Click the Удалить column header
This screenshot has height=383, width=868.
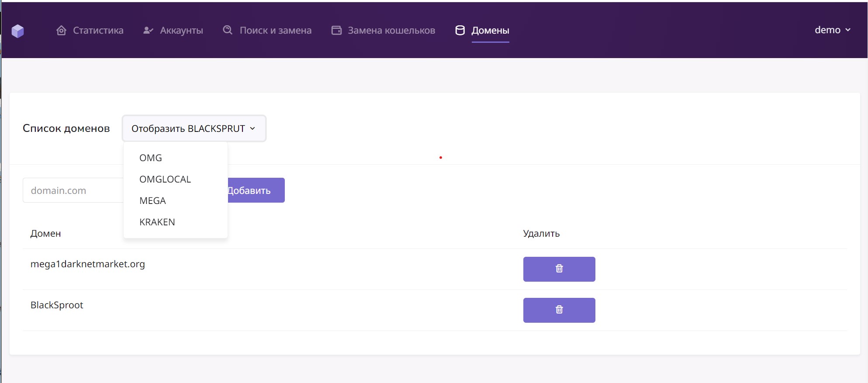(x=541, y=234)
